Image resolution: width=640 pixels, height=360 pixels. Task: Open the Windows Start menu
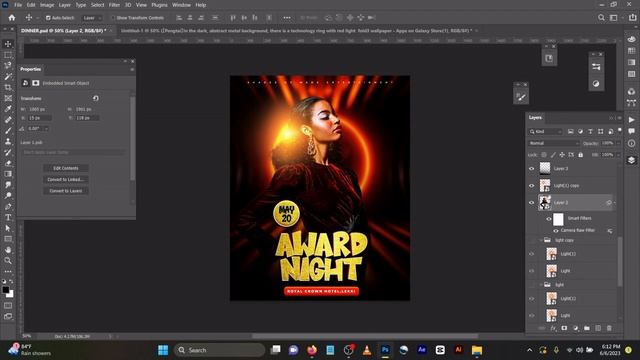[163, 350]
